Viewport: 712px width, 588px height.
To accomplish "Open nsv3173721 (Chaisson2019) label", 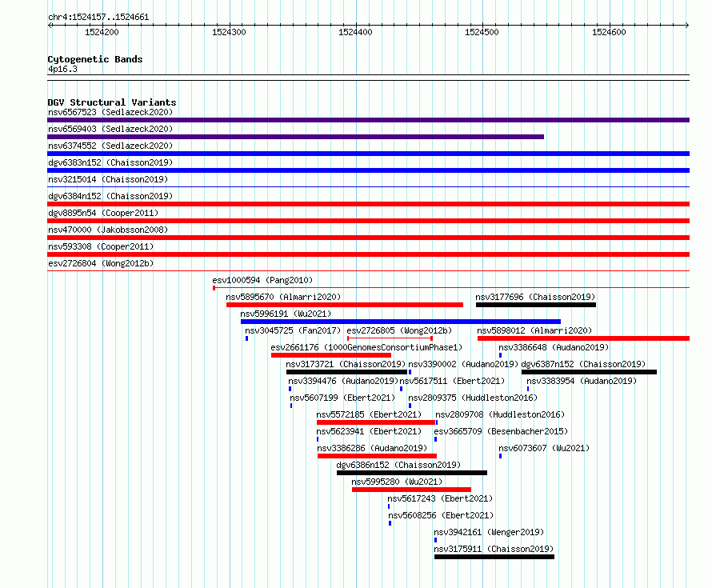I will 346,364.
